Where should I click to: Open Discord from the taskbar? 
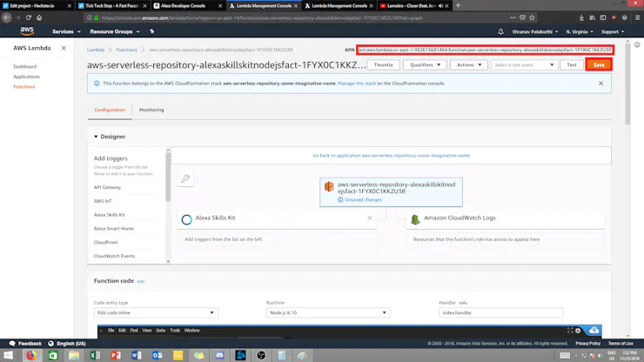pyautogui.click(x=219, y=355)
